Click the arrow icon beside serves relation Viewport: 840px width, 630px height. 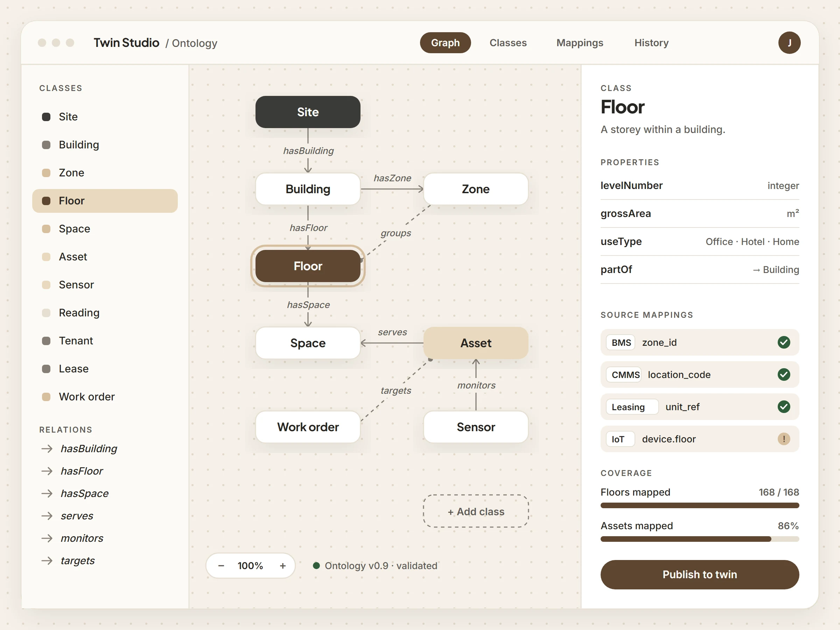point(47,516)
